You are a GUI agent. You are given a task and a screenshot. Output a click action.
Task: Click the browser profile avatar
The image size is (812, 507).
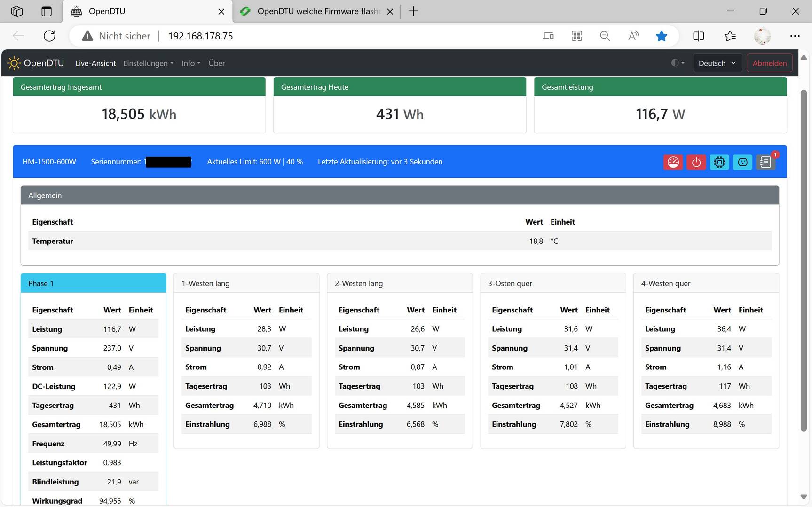point(762,36)
